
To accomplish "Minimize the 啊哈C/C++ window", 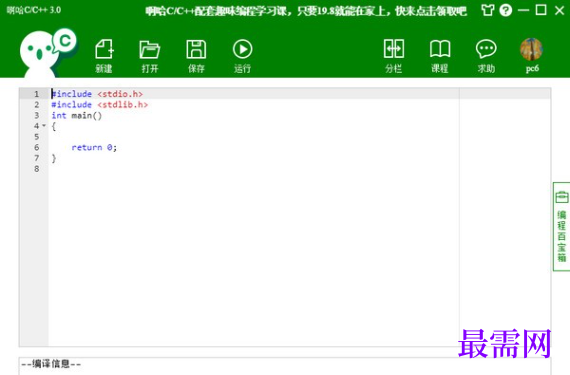I will coord(523,10).
